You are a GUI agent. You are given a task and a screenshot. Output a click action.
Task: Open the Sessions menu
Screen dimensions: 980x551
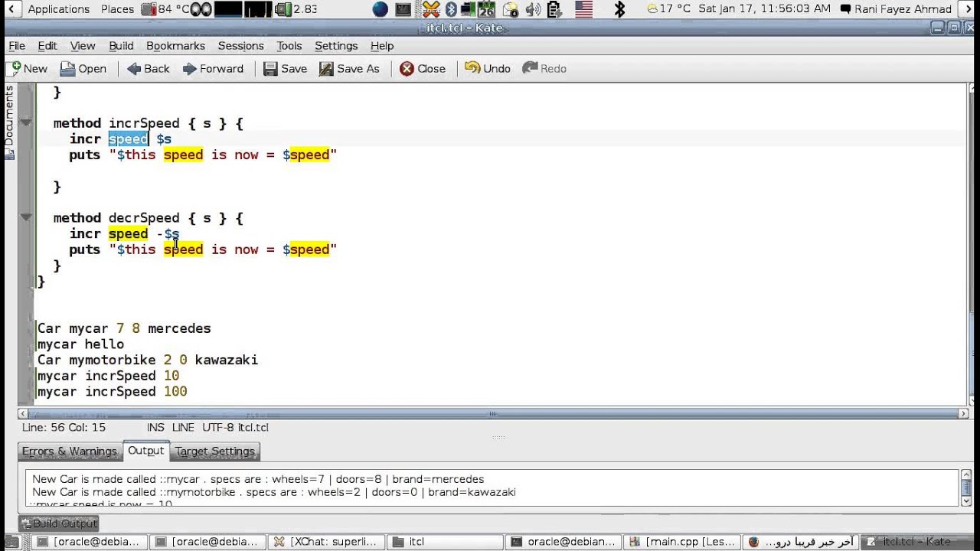240,46
